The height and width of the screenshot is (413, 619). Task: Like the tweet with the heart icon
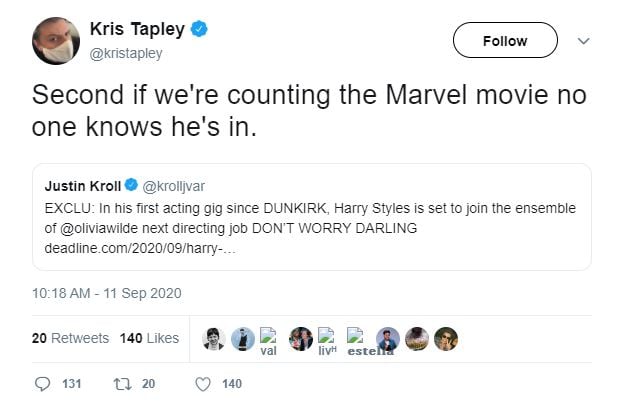click(x=204, y=384)
